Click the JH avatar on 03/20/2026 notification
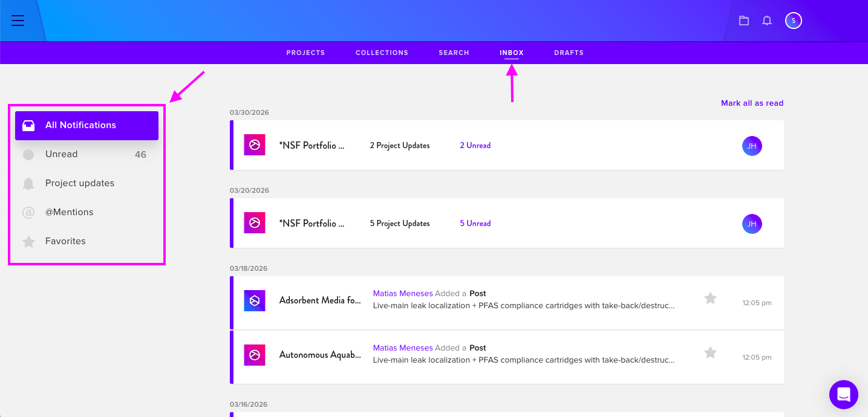This screenshot has width=868, height=417. click(752, 224)
